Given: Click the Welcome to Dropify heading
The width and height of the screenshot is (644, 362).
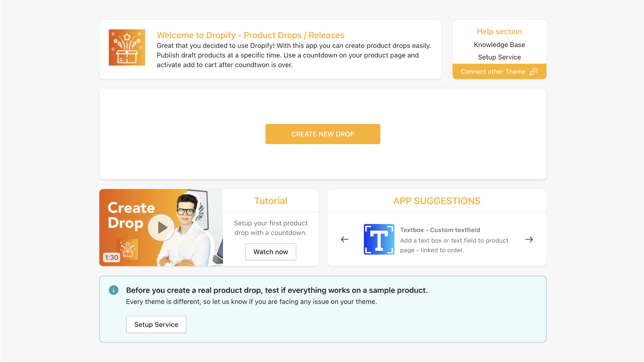Looking at the screenshot, I should [x=250, y=35].
